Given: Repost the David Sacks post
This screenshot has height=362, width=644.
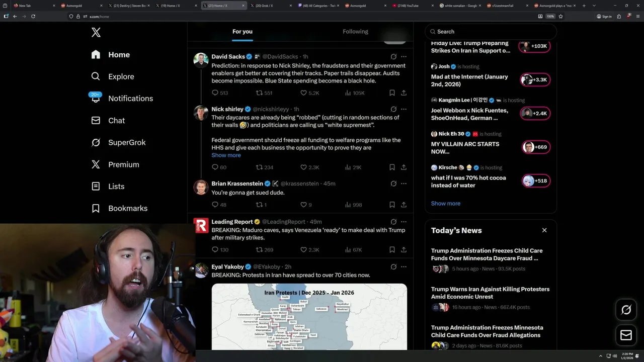Looking at the screenshot, I should click(x=264, y=93).
